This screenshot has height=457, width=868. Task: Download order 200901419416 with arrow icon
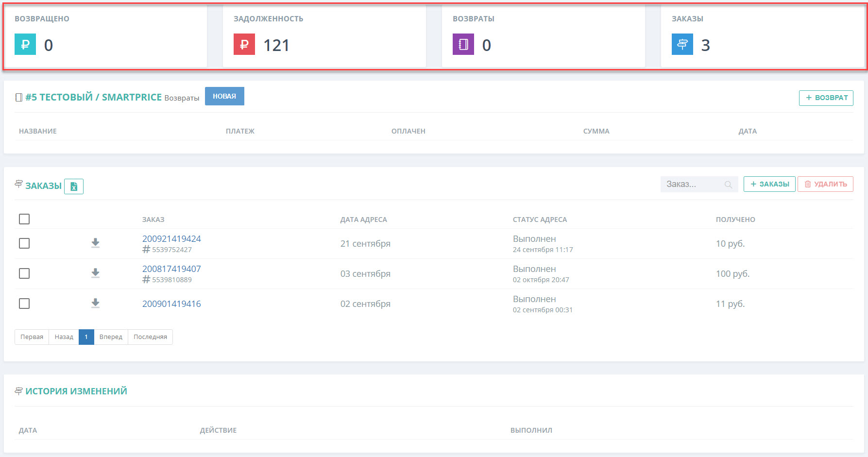(96, 303)
